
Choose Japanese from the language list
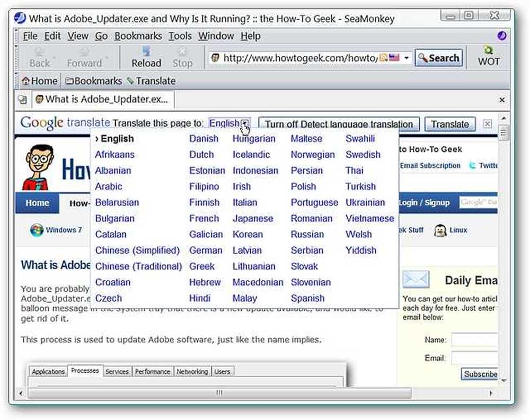click(253, 219)
